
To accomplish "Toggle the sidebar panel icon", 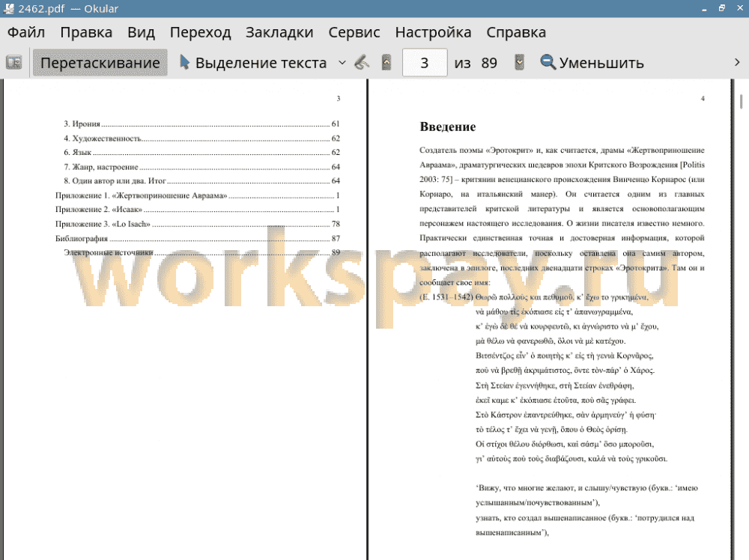I will pyautogui.click(x=13, y=62).
